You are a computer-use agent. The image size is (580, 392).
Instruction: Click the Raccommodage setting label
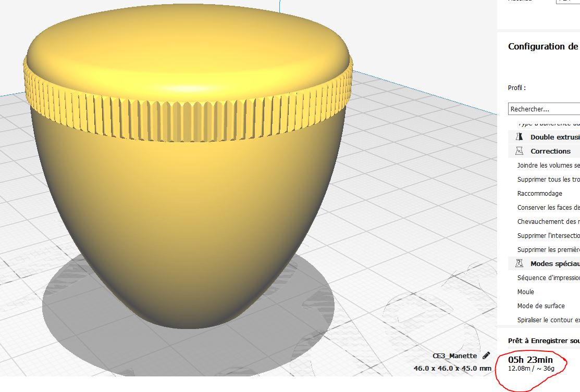click(539, 194)
